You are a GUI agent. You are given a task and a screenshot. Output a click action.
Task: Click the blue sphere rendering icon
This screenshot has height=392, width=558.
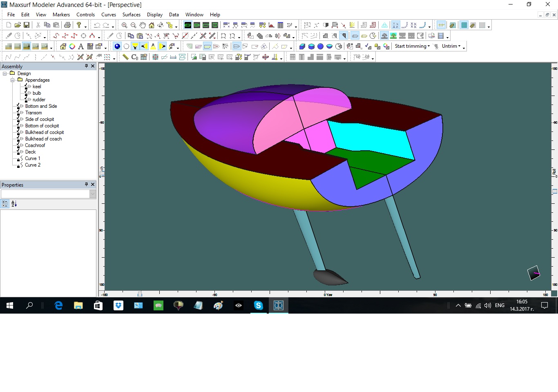pyautogui.click(x=117, y=47)
